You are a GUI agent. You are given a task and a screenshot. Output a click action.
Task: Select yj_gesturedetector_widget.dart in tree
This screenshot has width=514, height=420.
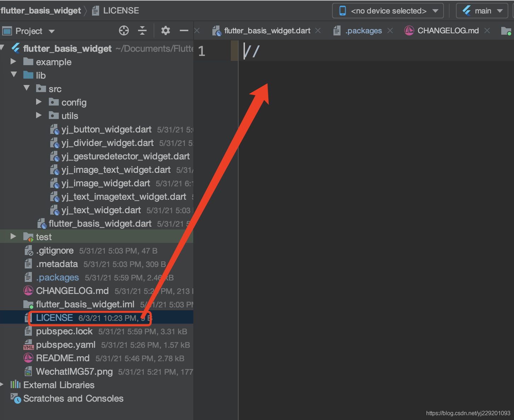pyautogui.click(x=126, y=157)
